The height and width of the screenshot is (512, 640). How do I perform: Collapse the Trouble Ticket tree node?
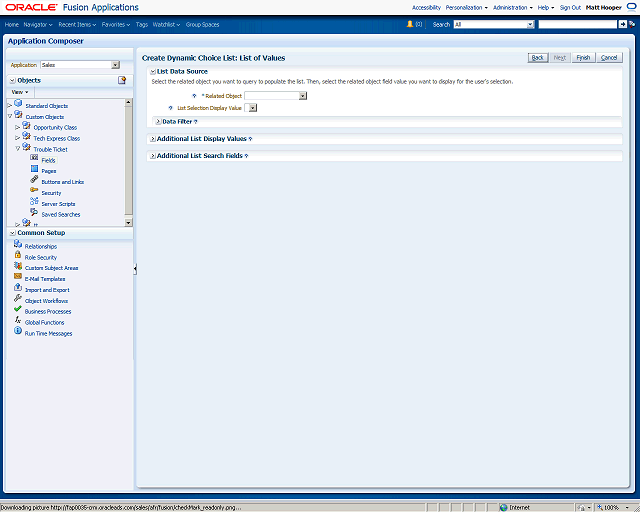(x=18, y=149)
